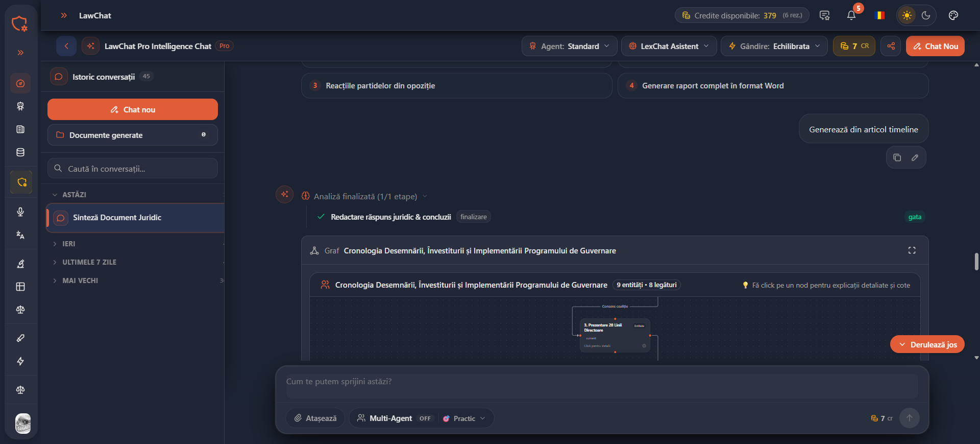This screenshot has height=444, width=980.
Task: Open the lightning bolt icon in sidebar
Action: [x=20, y=361]
